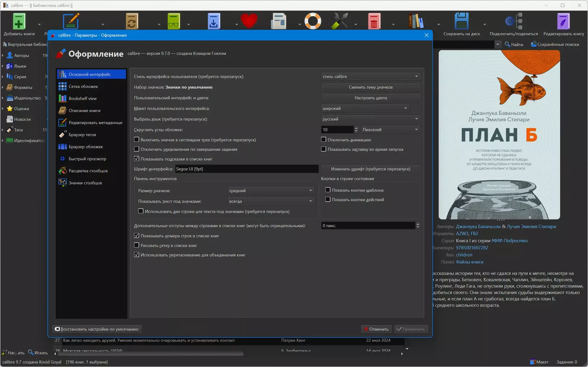The width and height of the screenshot is (588, 367).
Task: Open the language dropdown showing 'русский'
Action: [370, 119]
